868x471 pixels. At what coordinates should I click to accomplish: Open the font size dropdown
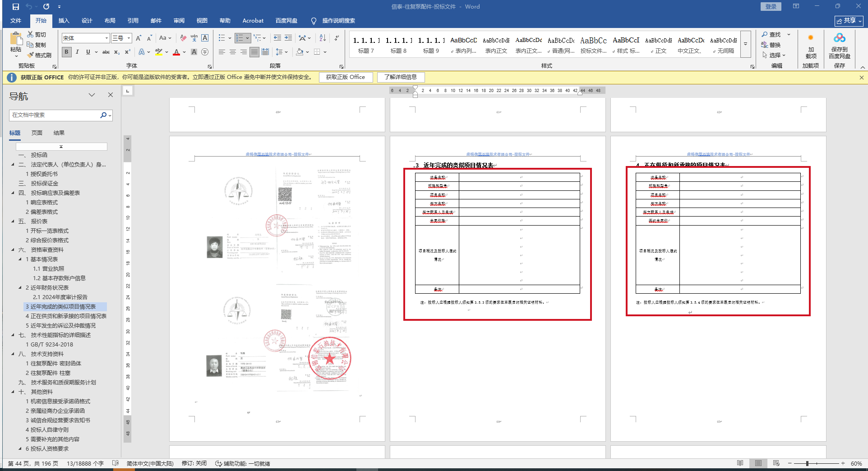[x=129, y=38]
